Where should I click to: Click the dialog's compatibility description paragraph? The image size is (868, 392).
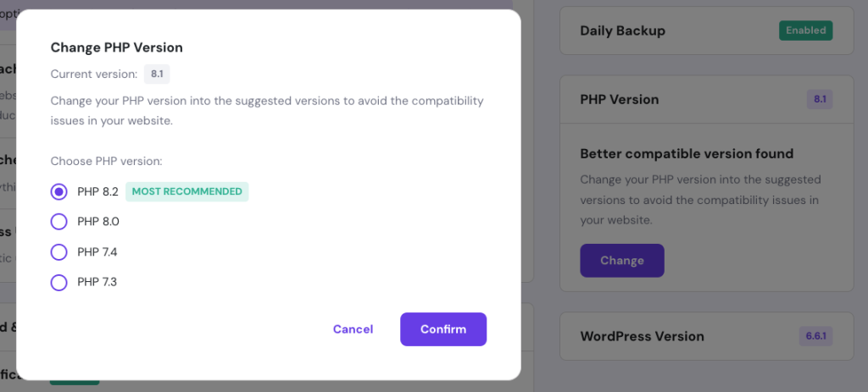point(266,111)
